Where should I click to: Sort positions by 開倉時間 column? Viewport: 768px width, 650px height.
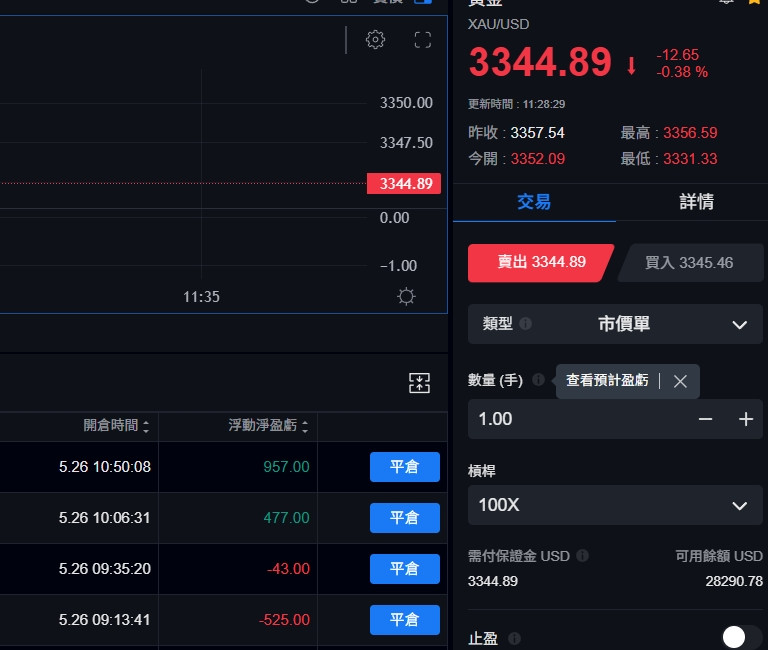[116, 426]
